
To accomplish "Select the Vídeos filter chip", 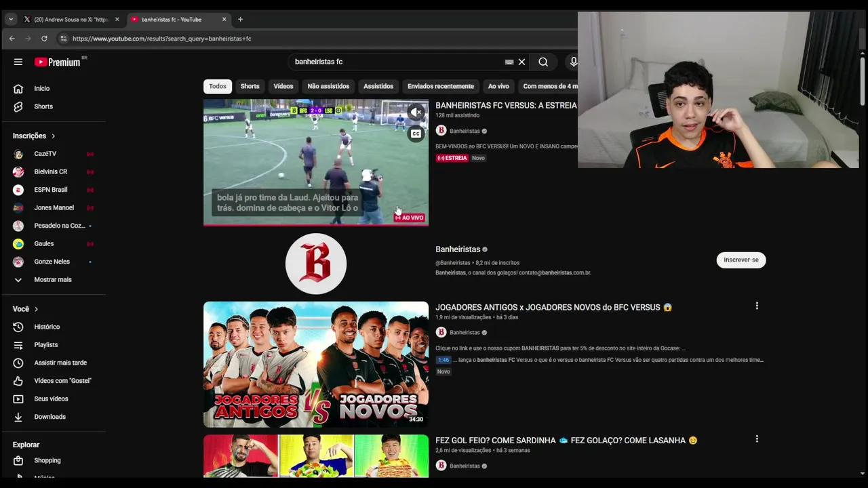I will pos(283,86).
